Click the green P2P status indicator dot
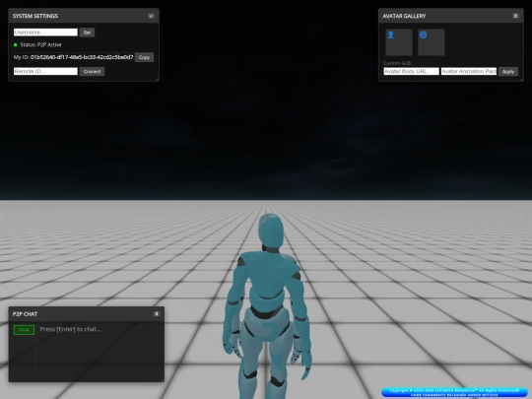This screenshot has height=399, width=532. 15,44
